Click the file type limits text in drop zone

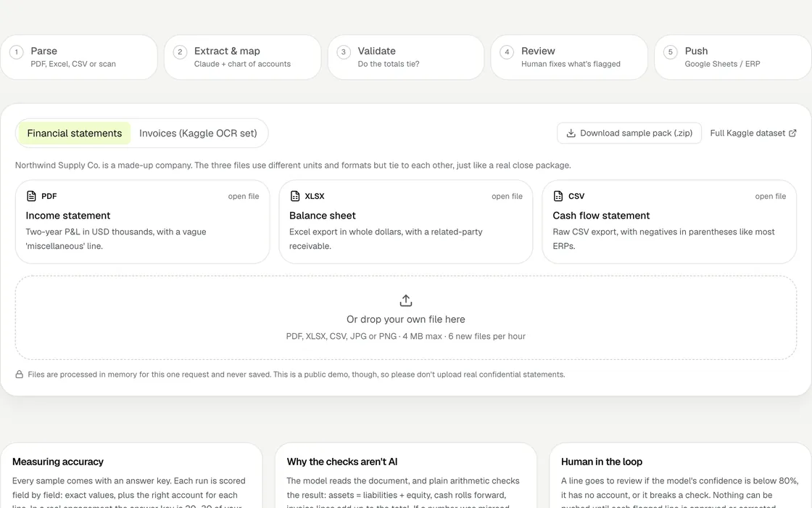[406, 337]
